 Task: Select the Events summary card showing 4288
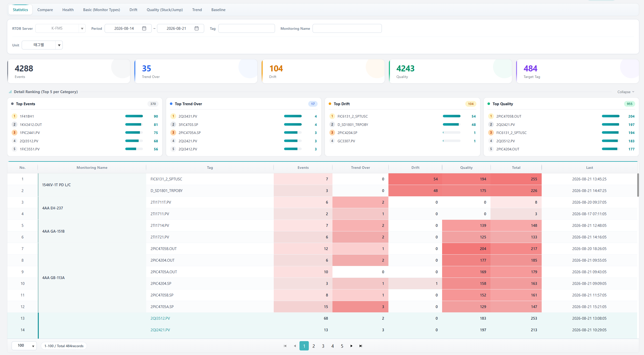click(69, 71)
